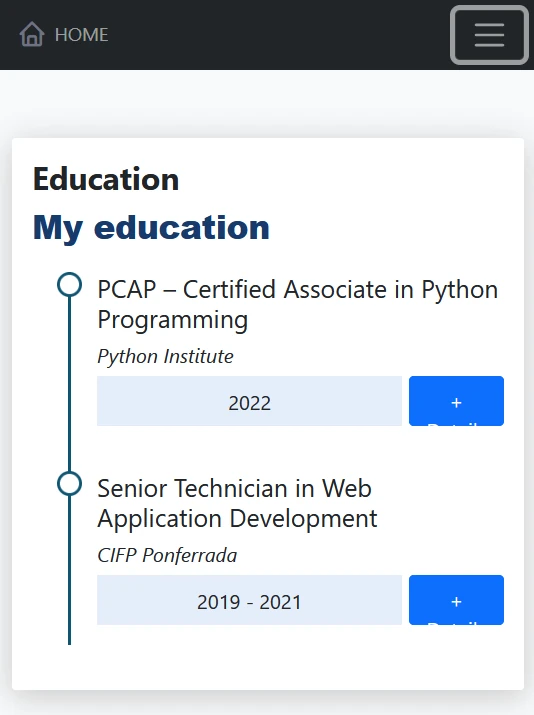
Task: Expand details for Senior Technician entry
Action: (456, 600)
